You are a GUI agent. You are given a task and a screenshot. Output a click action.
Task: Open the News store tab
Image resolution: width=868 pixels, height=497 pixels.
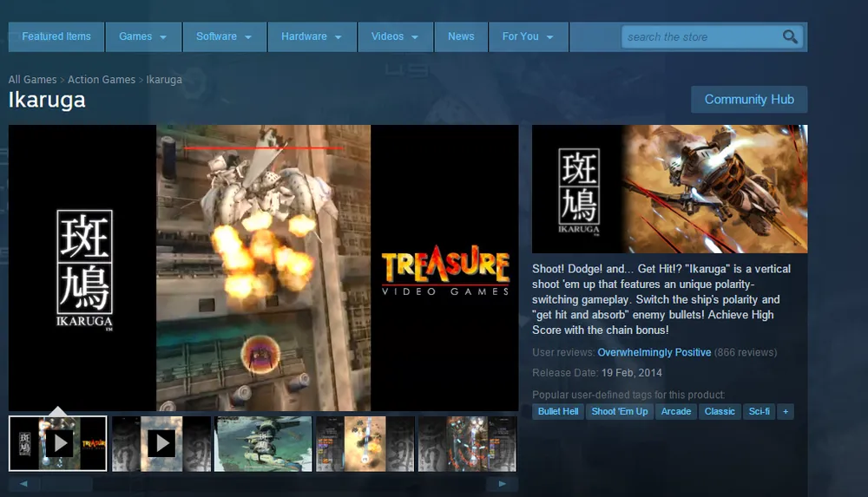(x=461, y=36)
